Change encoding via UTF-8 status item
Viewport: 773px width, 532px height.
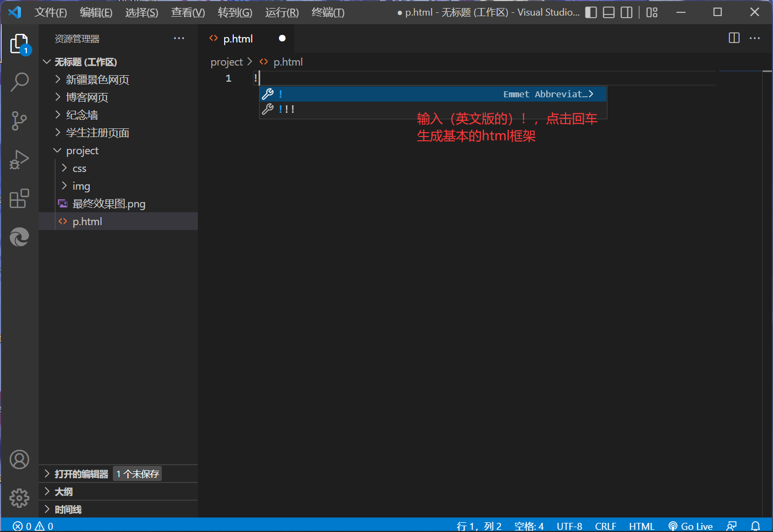(569, 526)
